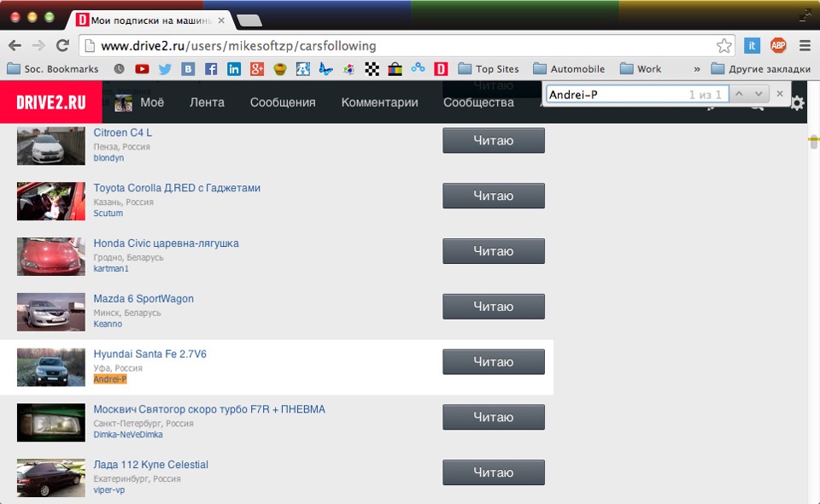The width and height of the screenshot is (820, 504).
Task: Click Читаю for Toyota Corolla
Action: [494, 196]
